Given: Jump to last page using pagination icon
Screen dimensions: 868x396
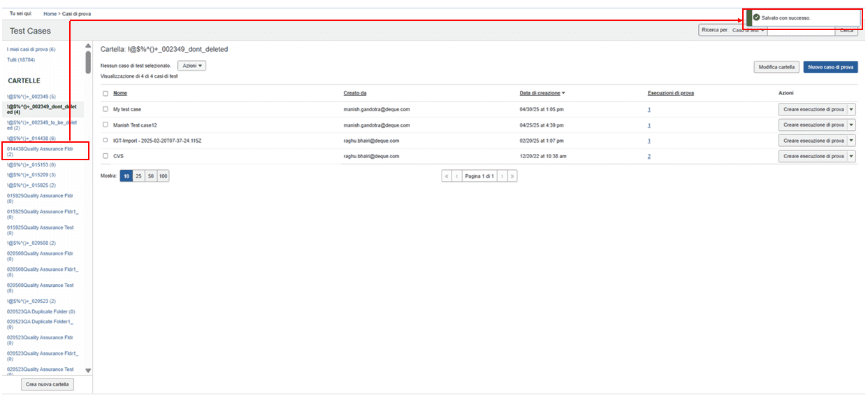Looking at the screenshot, I should 512,176.
